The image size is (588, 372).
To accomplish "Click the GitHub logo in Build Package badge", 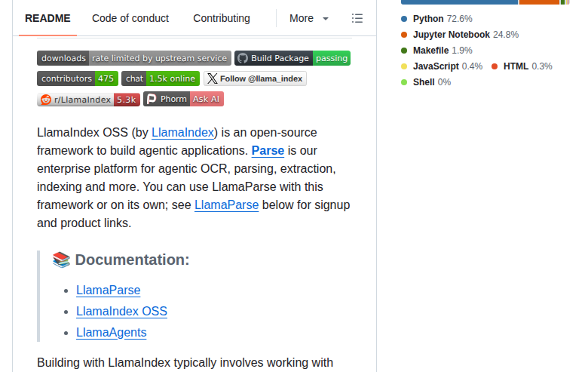I will pos(243,58).
